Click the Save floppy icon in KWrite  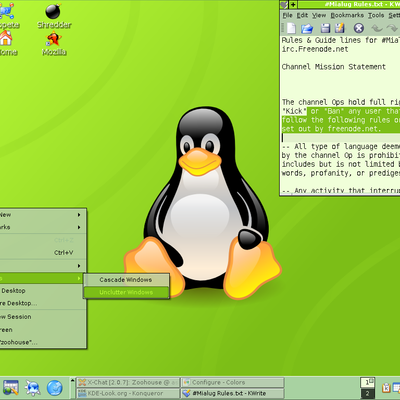coord(325,28)
